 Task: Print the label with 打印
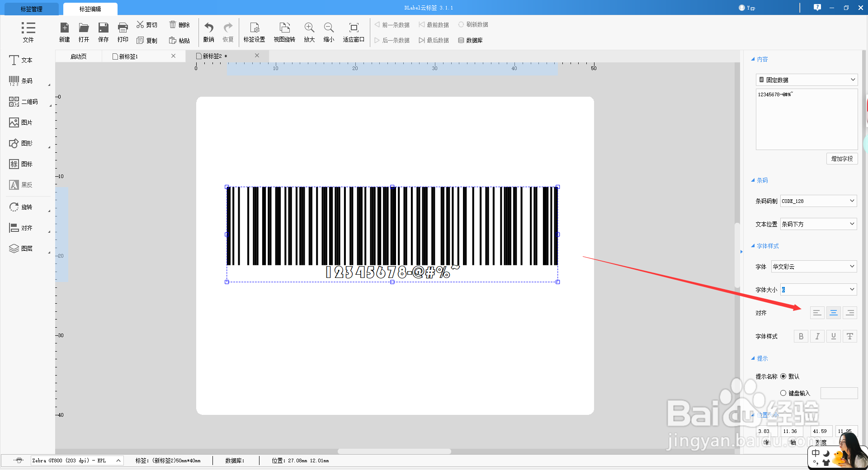(123, 33)
